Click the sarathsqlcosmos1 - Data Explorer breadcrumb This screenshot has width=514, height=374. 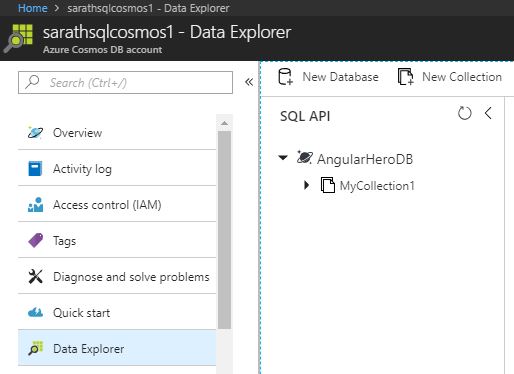148,8
